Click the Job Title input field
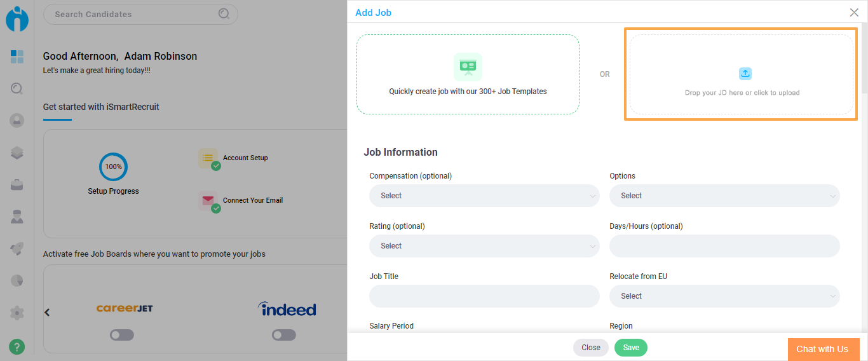Image resolution: width=868 pixels, height=361 pixels. coord(484,296)
